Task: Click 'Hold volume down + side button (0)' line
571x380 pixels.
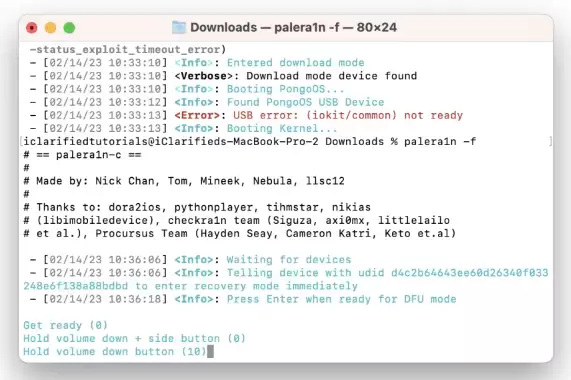Action: [134, 338]
